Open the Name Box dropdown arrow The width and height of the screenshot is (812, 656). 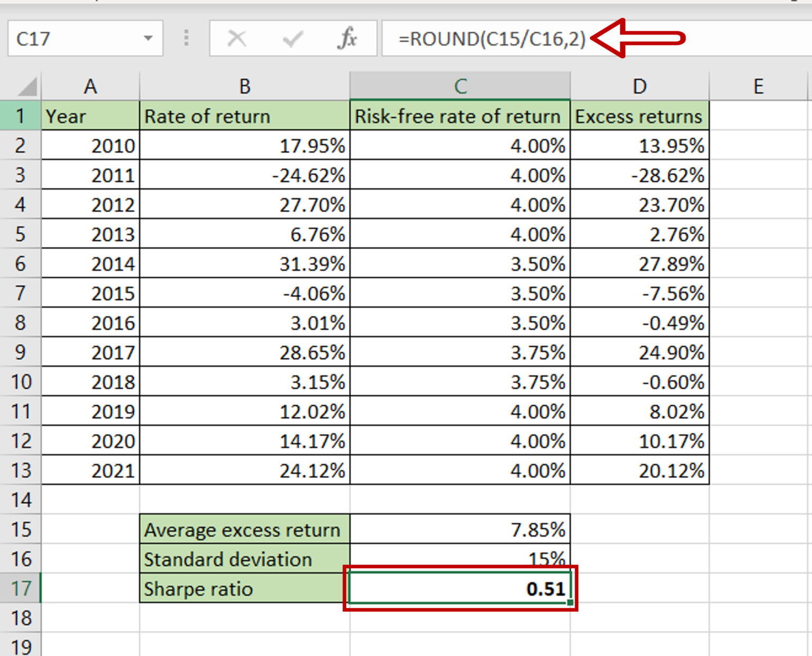[149, 38]
